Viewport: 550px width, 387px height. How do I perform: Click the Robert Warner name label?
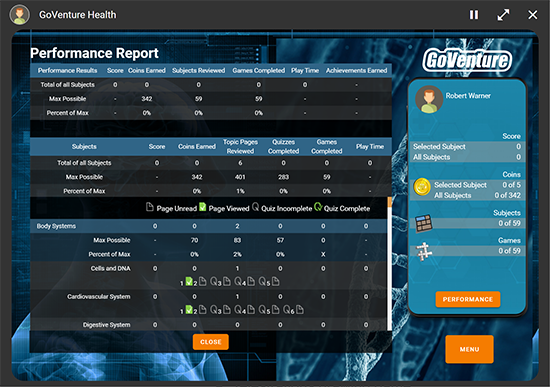pos(468,96)
